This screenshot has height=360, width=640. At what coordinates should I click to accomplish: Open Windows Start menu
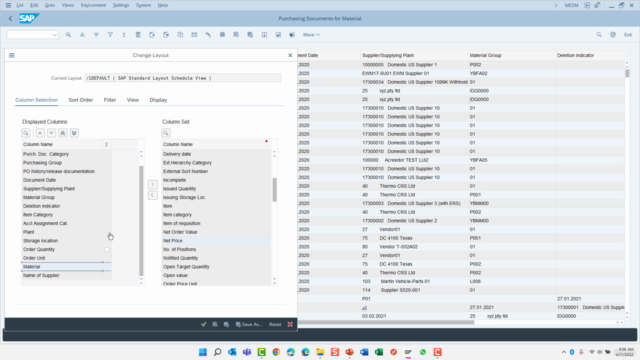pyautogui.click(x=203, y=352)
